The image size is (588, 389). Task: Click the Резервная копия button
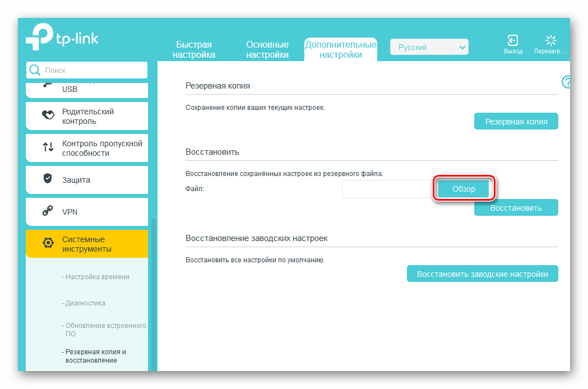[516, 121]
